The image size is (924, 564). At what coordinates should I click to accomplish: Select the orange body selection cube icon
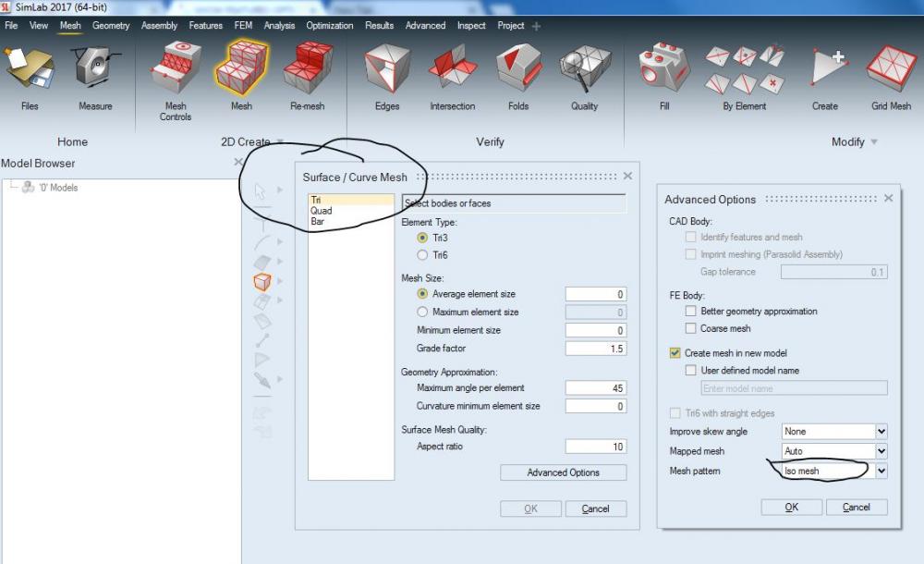[x=262, y=282]
